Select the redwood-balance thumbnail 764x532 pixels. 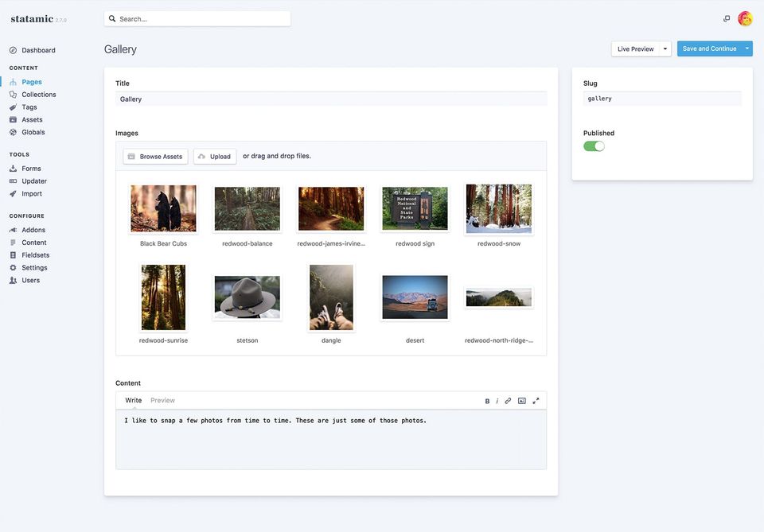(x=248, y=208)
